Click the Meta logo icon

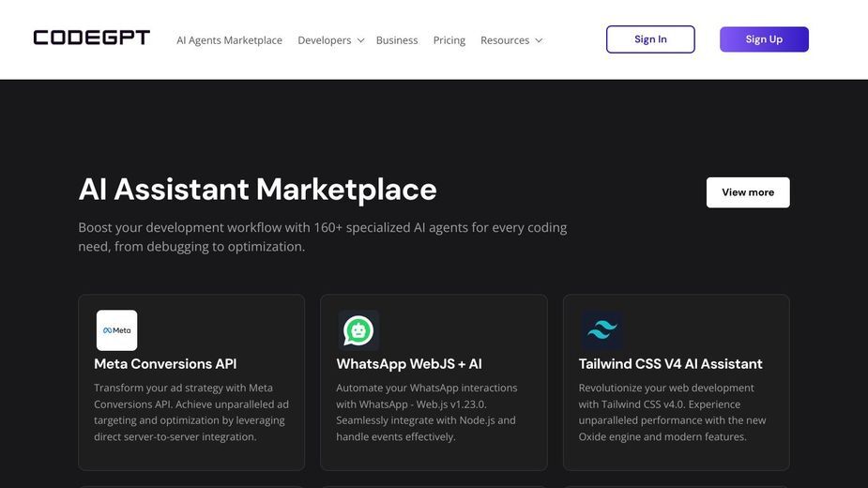pyautogui.click(x=116, y=330)
